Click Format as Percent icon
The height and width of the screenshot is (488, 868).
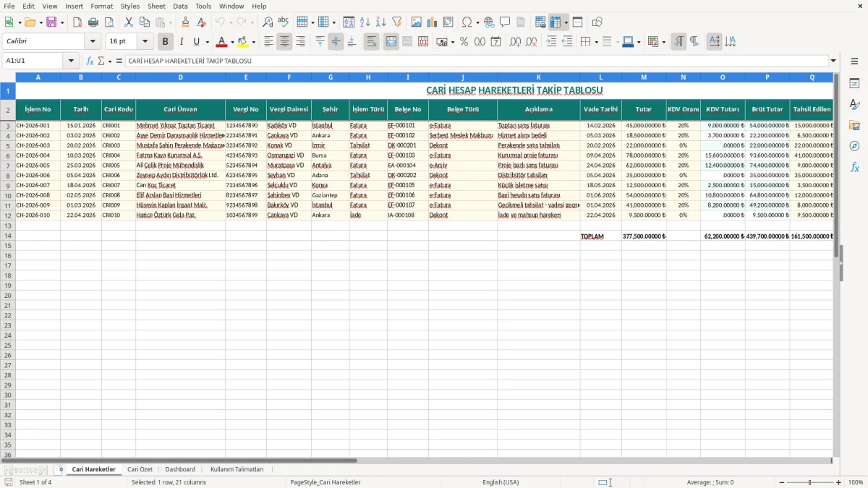tap(464, 42)
